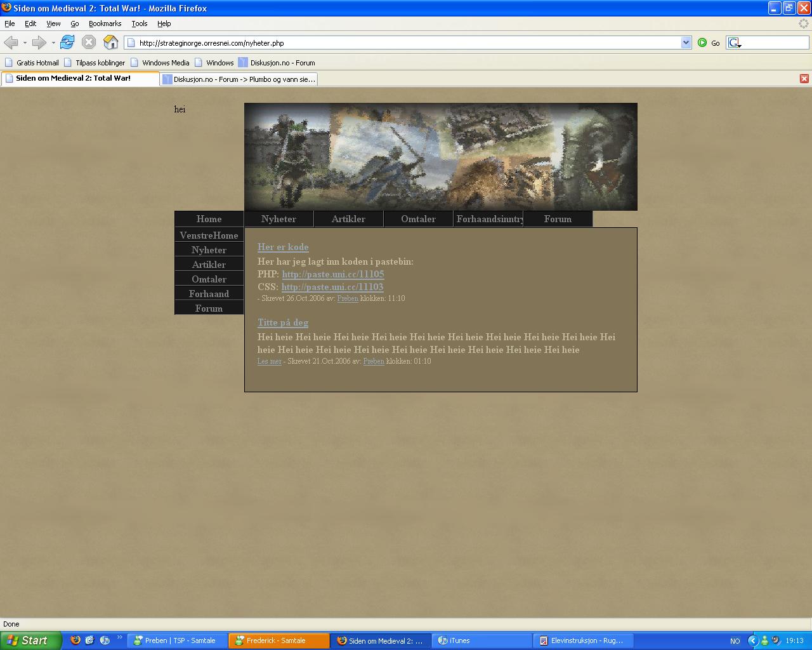This screenshot has width=812, height=650.
Task: Select Omtaler in the top navigation bar
Action: coord(418,219)
